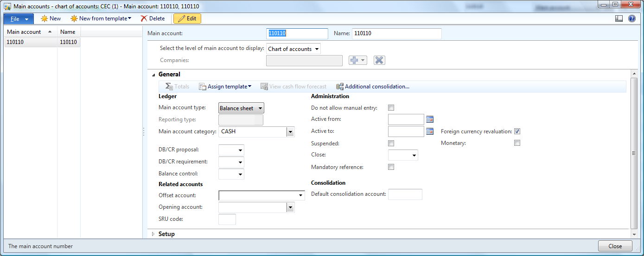This screenshot has width=644, height=256.
Task: Click the remove company X icon
Action: tap(379, 60)
